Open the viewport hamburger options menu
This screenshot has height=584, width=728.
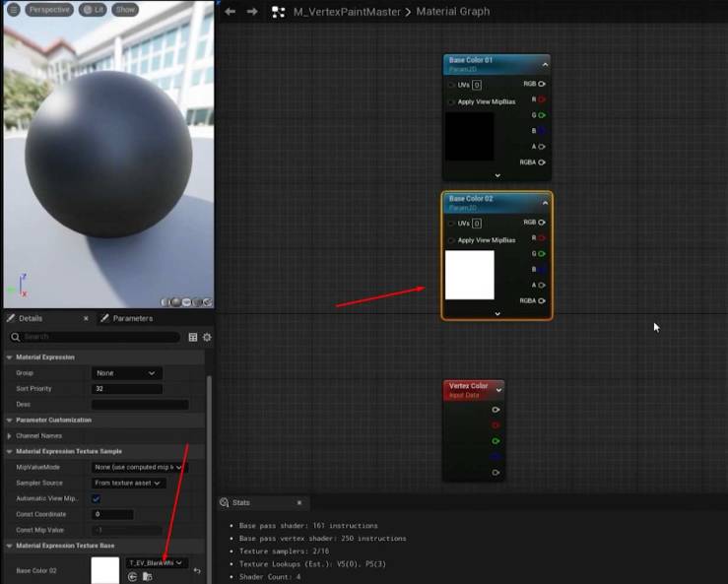tap(14, 9)
